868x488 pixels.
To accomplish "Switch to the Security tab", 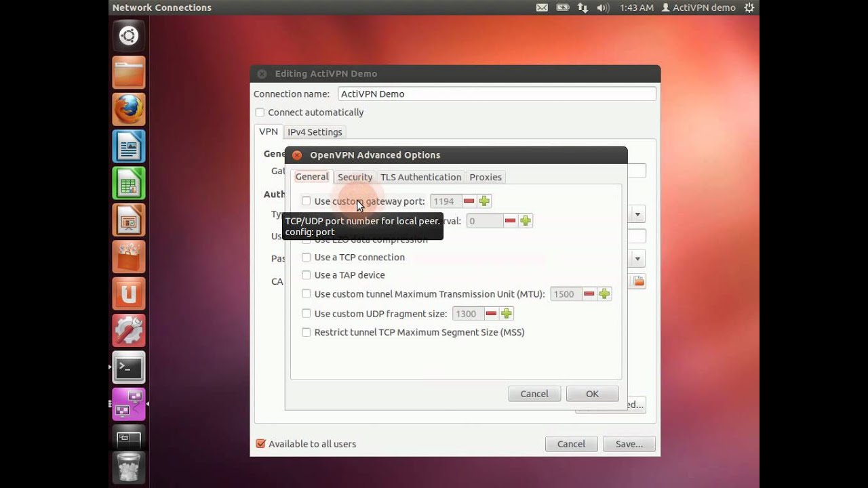I will 355,177.
